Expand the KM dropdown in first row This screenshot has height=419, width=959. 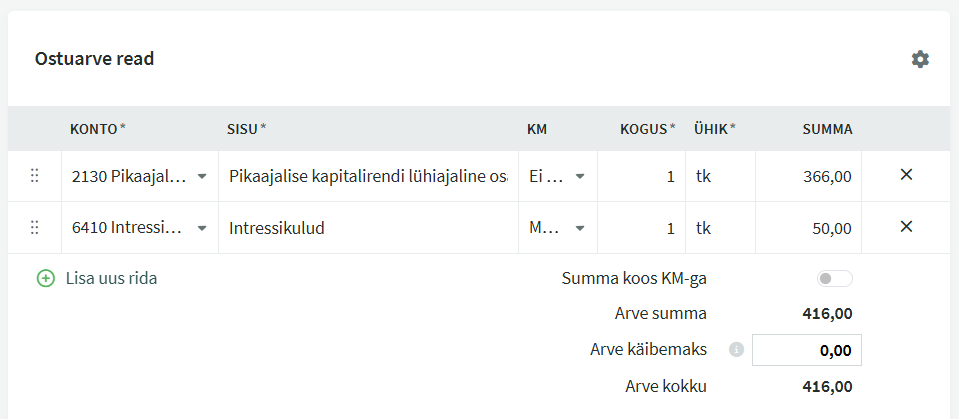point(558,176)
